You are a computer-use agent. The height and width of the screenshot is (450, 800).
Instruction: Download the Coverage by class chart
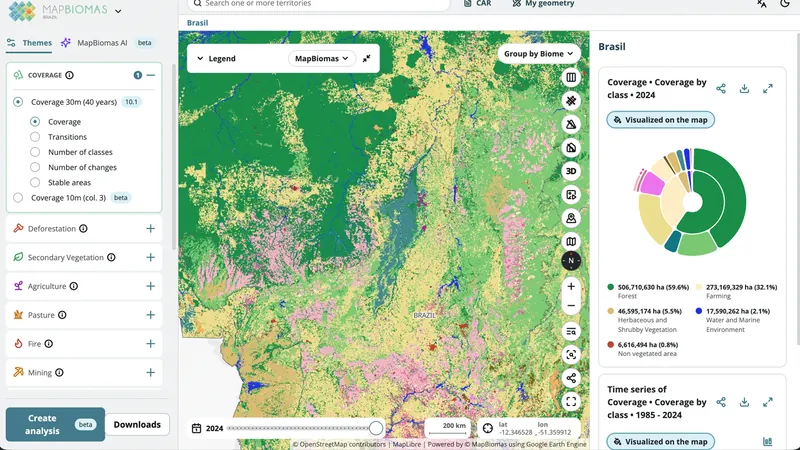click(744, 89)
